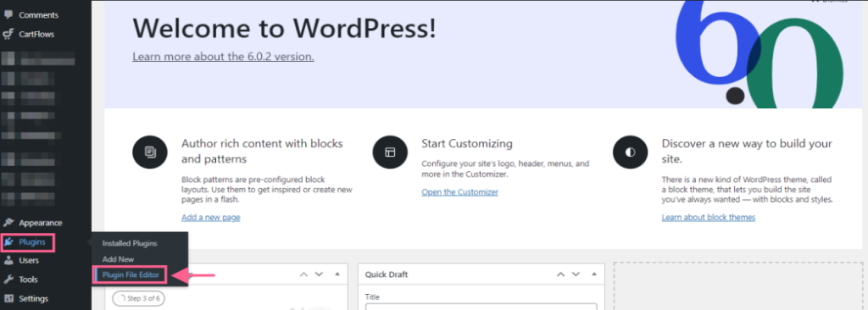Click the Start Customizing layout icon

point(390,152)
